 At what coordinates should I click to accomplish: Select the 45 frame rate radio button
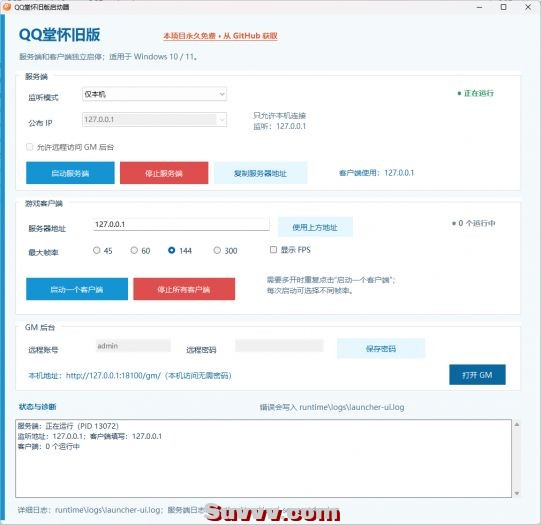point(97,250)
